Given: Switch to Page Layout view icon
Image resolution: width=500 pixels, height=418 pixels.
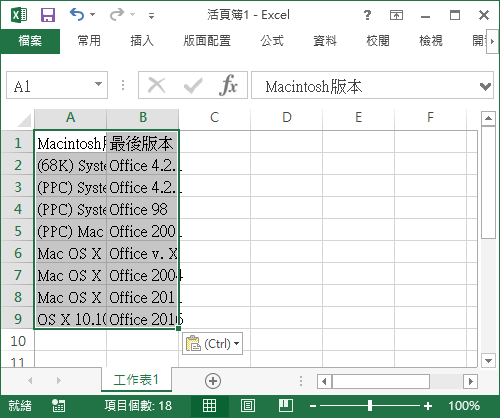Looking at the screenshot, I should click(248, 406).
